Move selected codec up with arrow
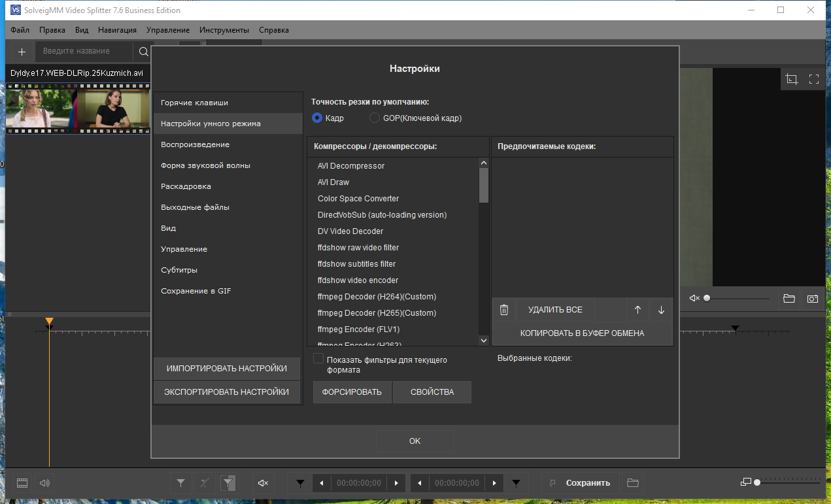Screen dimensions: 831x504 point(638,310)
